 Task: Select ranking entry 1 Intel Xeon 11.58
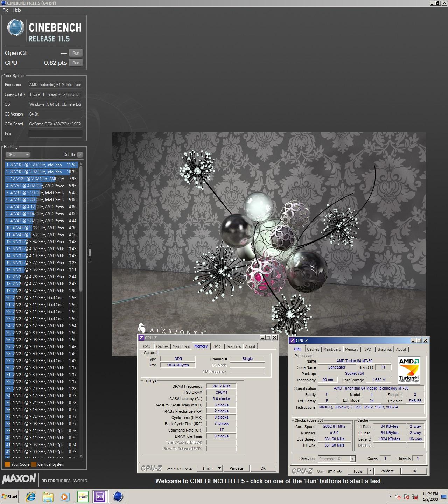click(42, 165)
